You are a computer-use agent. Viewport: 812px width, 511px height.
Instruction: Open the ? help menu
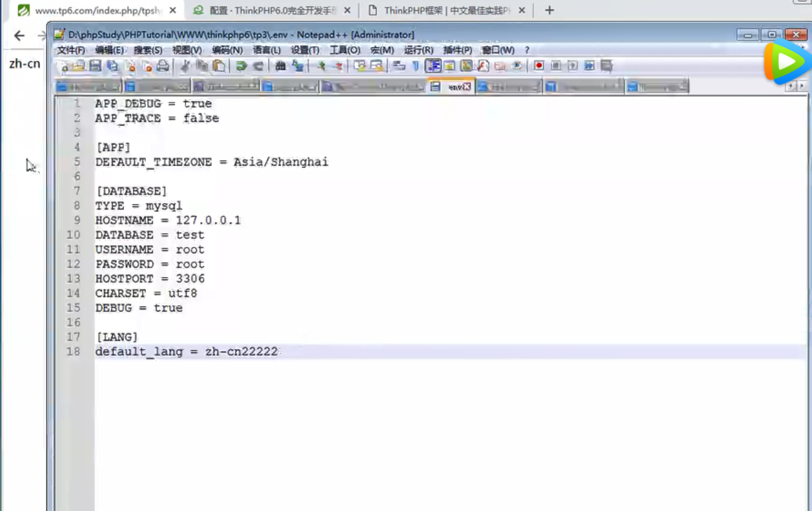(x=527, y=50)
